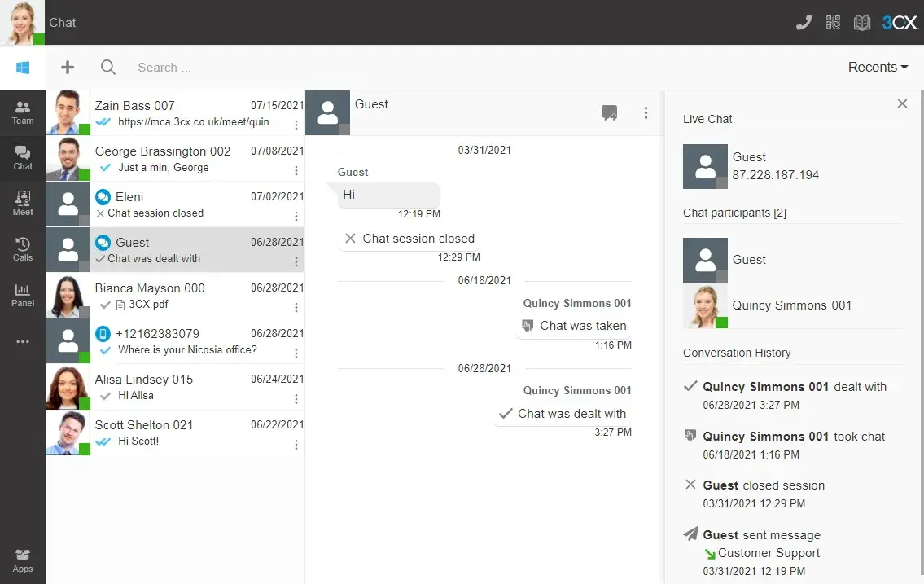Open the Recents filter dropdown

coord(877,67)
